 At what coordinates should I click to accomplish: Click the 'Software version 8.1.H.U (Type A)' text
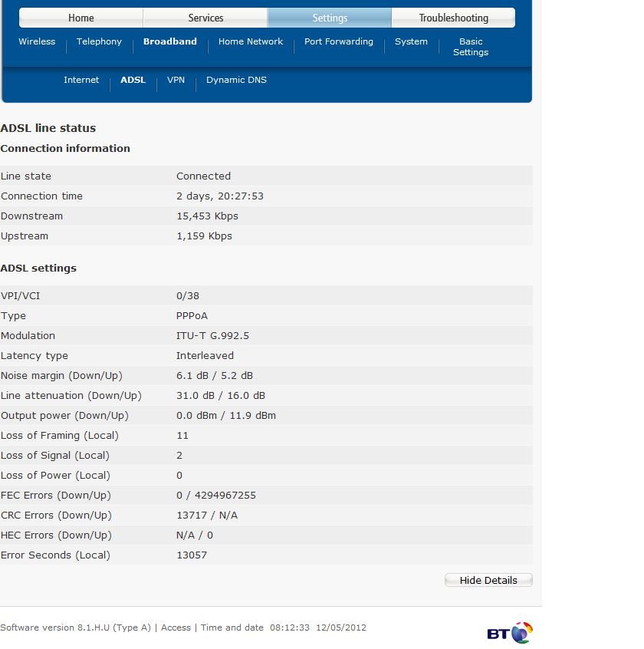76,628
